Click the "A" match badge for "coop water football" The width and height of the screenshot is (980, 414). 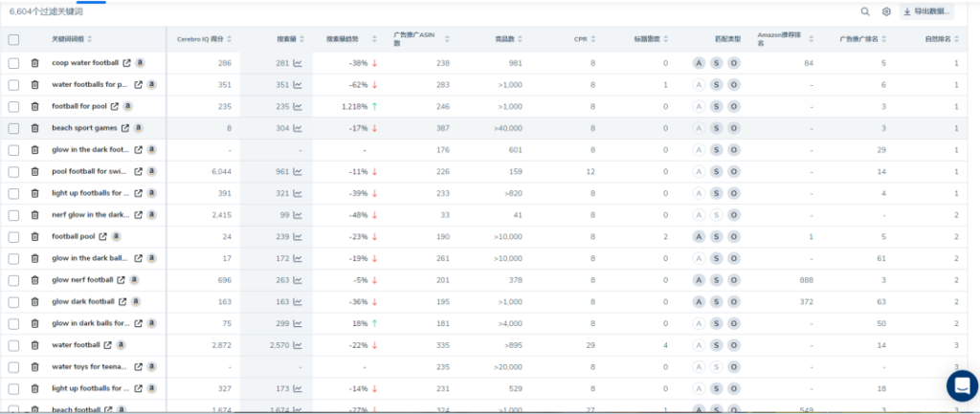coord(700,63)
